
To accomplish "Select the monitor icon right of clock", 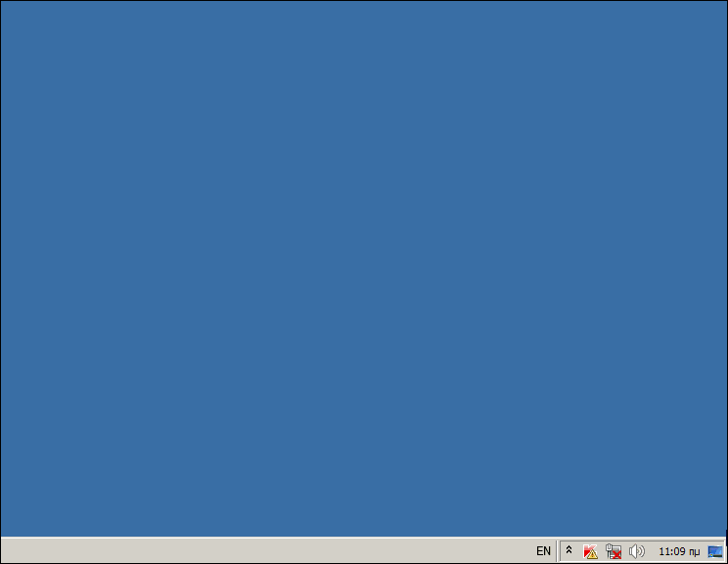I will 715,551.
